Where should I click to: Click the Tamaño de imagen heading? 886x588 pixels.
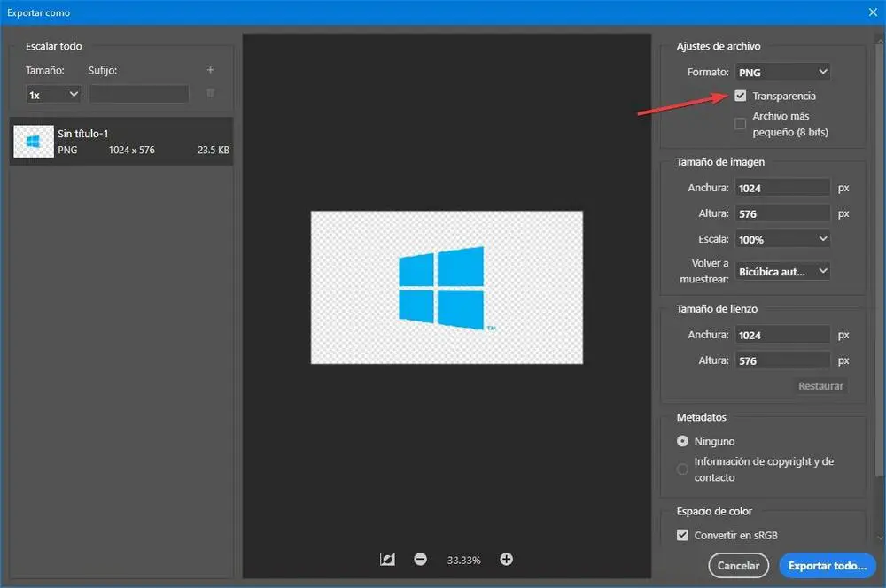(x=720, y=162)
